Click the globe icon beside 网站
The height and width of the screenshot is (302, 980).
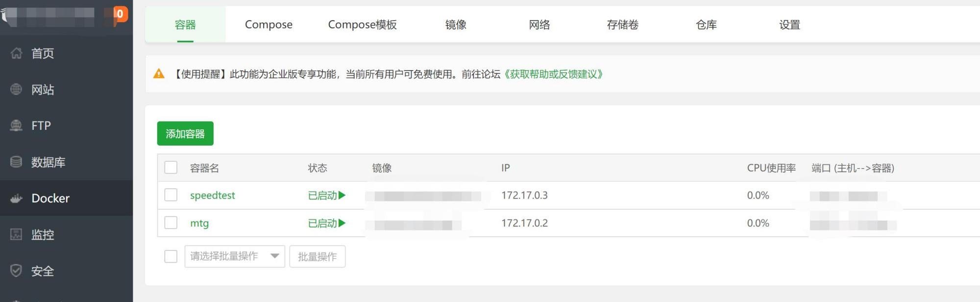tap(17, 89)
